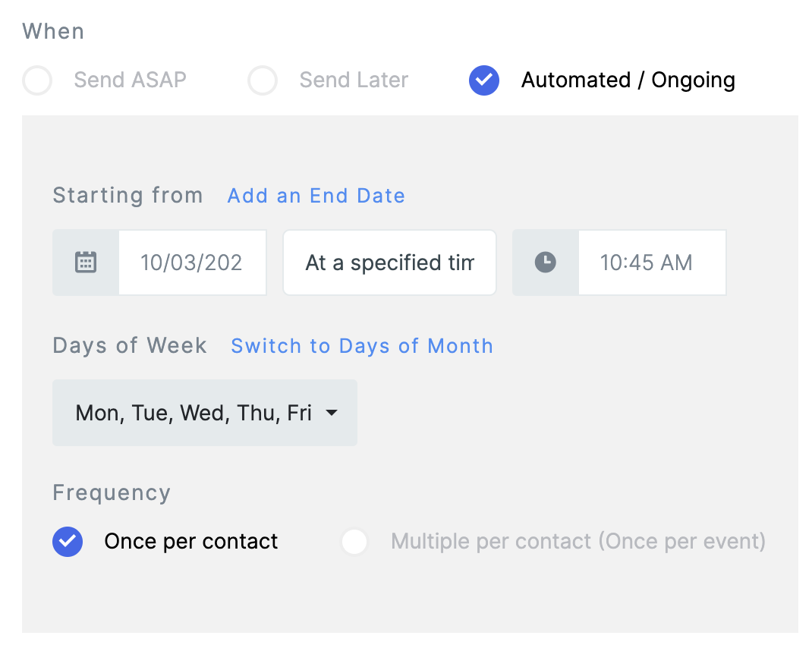
Task: Click the clock icon beside the time
Action: [x=546, y=263]
